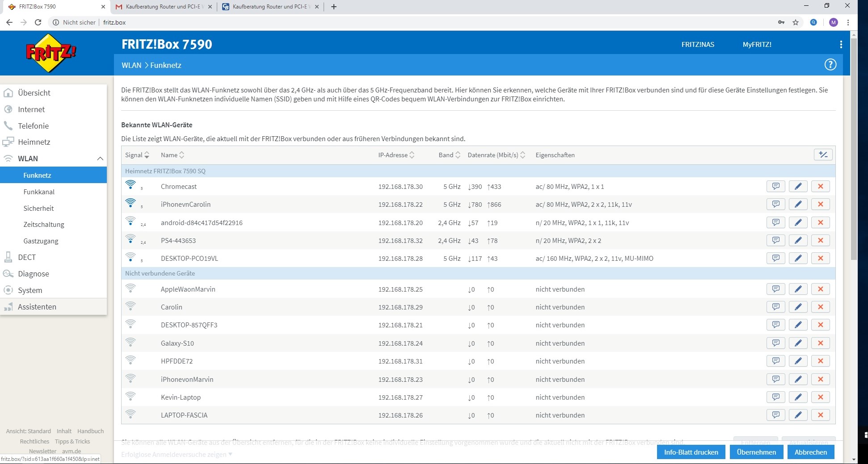This screenshot has width=868, height=464.
Task: Bookmark this page with star icon
Action: 796,22
